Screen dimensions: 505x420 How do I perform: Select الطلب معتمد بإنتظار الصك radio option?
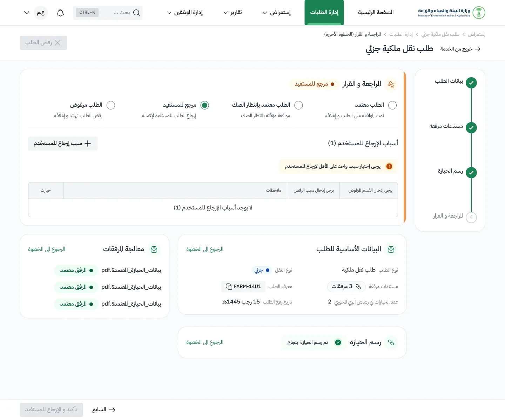point(298,105)
